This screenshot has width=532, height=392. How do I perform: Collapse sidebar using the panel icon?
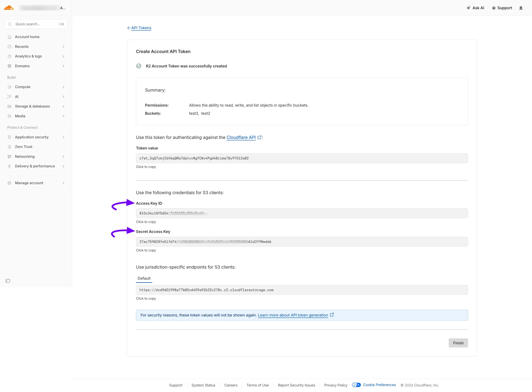(x=8, y=281)
